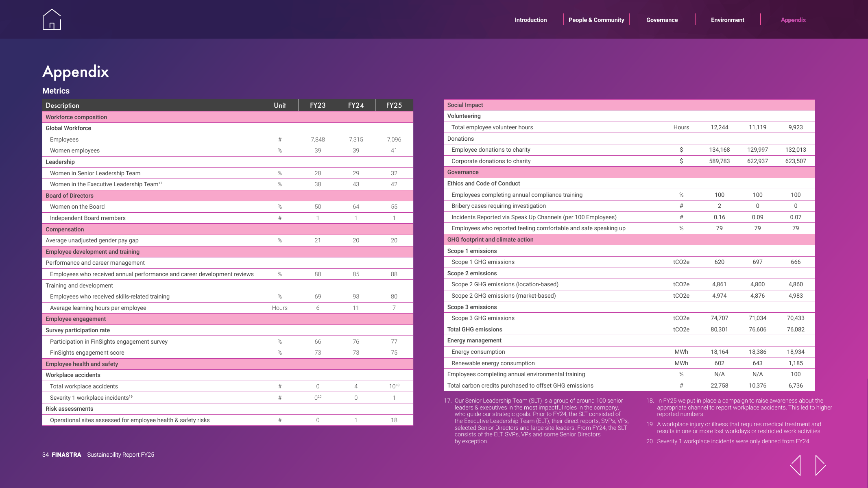Click the Social Impact section heading
868x488 pixels.
465,105
